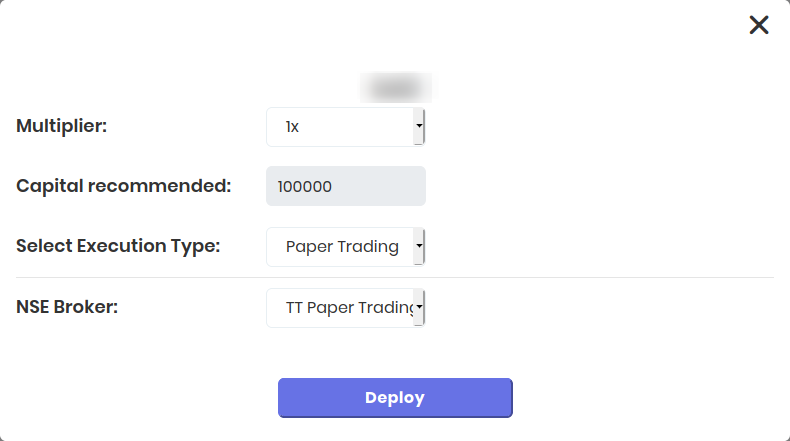Click the NSE Broker label
790x441 pixels.
point(67,306)
